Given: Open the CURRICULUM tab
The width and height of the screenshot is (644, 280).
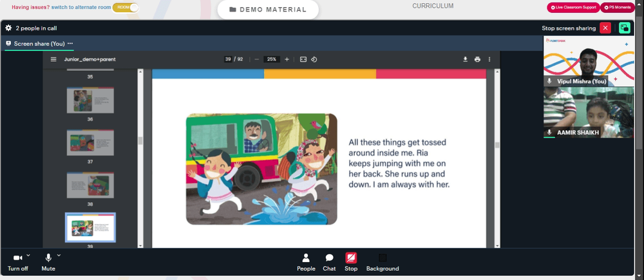Looking at the screenshot, I should click(433, 6).
